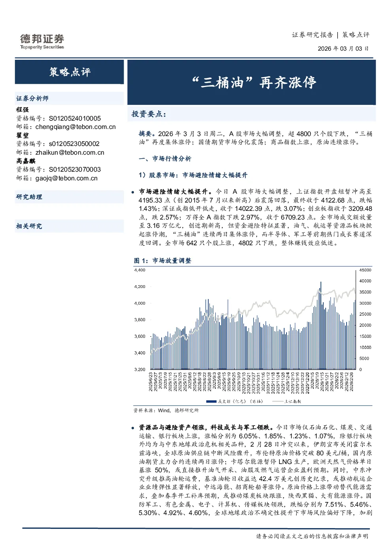Click the 45000 right axis label

tap(365, 270)
